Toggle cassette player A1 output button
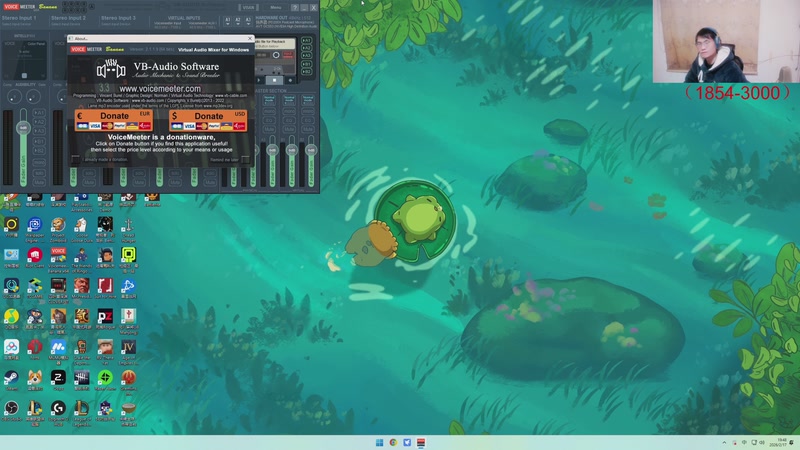Viewport: 800px width, 450px height. click(306, 40)
